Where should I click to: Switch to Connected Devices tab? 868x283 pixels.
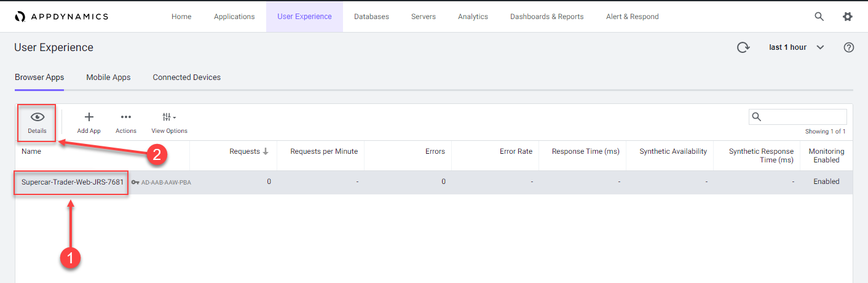tap(187, 78)
